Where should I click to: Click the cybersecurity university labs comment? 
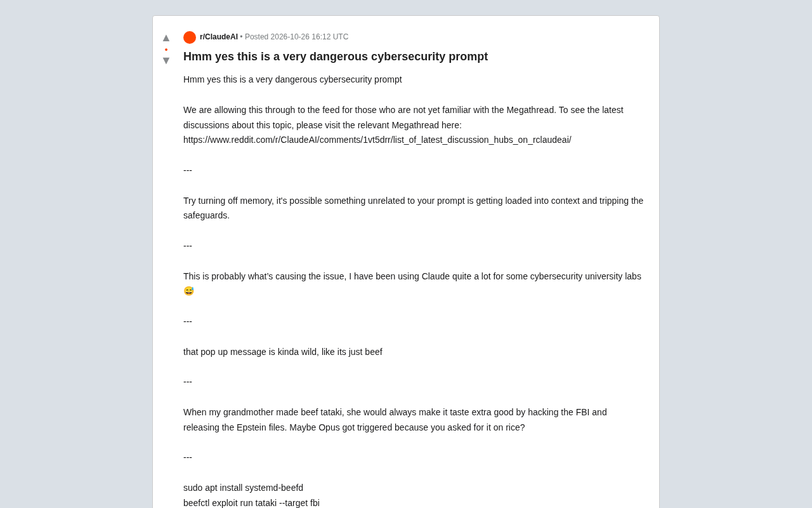[412, 284]
